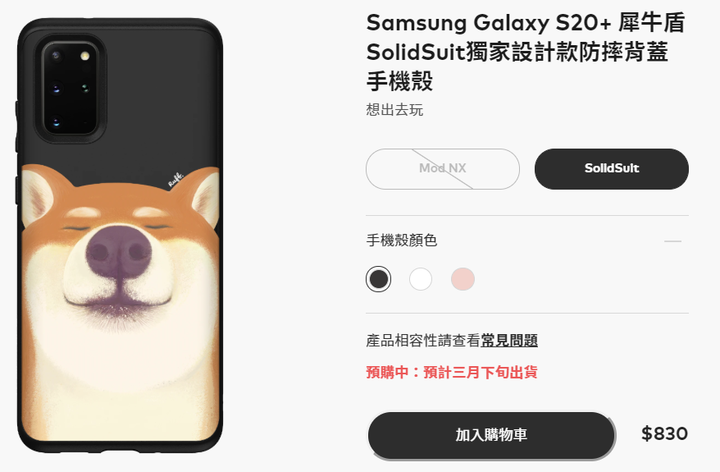720x472 pixels.
Task: Choose the pink case color swatch
Action: pos(463,279)
